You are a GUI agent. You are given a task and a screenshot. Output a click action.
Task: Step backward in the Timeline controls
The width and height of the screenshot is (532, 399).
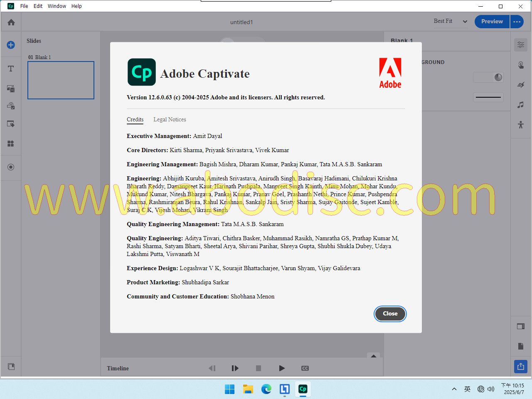212,368
